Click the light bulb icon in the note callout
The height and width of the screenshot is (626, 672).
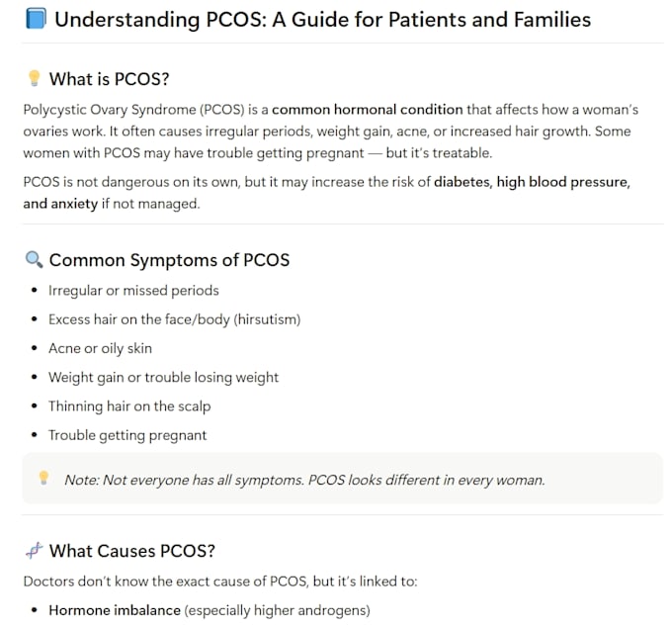point(43,478)
